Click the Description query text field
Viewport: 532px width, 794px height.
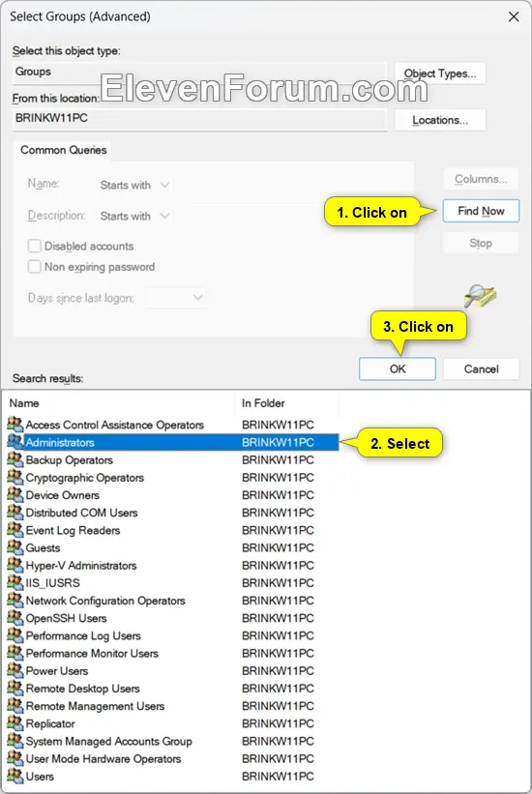click(x=289, y=215)
